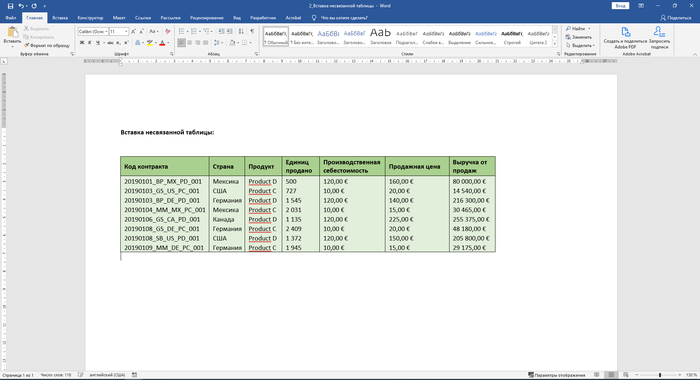
Task: Switch to the Рецензирование tab
Action: pos(207,18)
